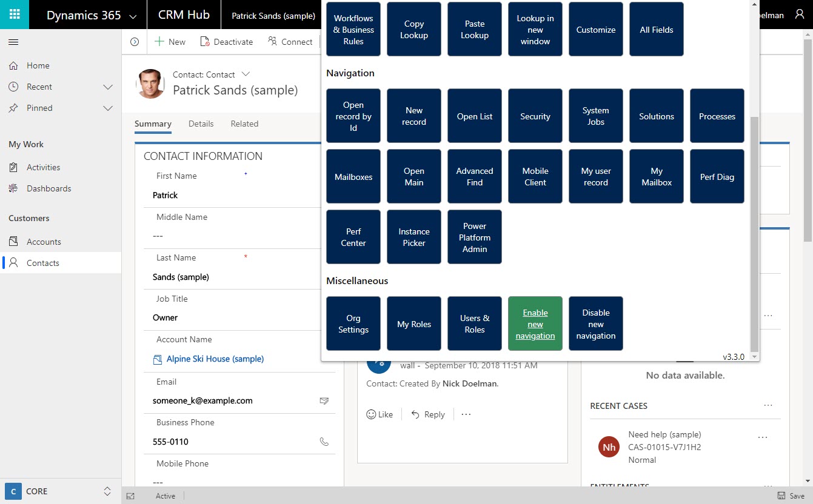Open the Dashboards sidebar item
Image resolution: width=813 pixels, height=504 pixels.
(x=49, y=188)
